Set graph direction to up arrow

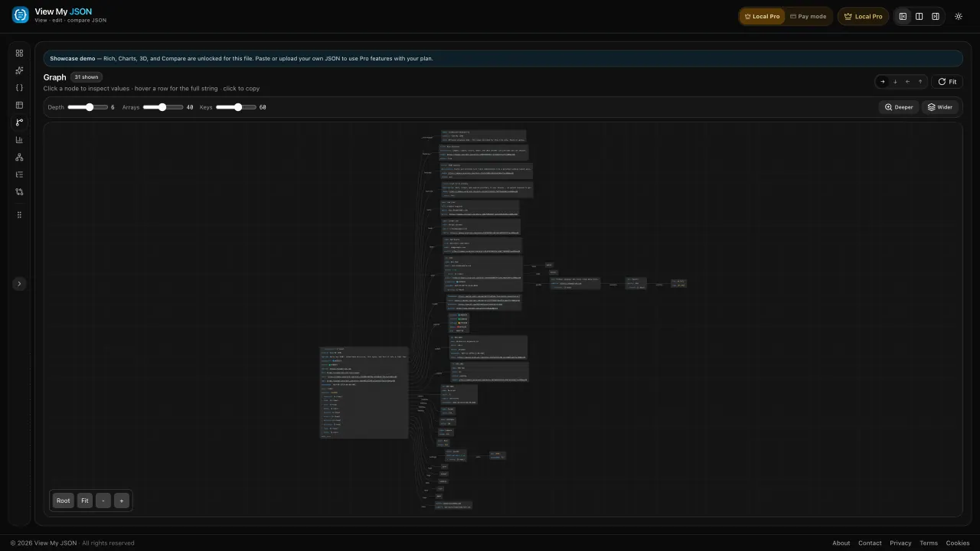point(920,82)
